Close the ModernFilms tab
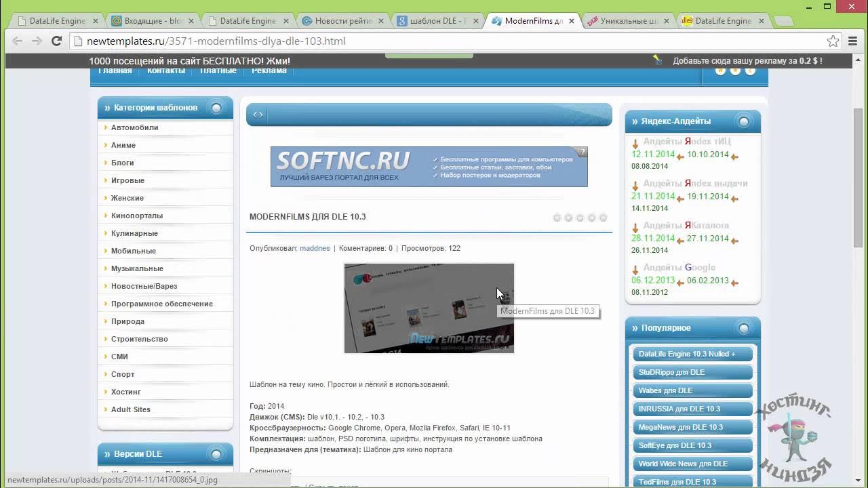Viewport: 868px width, 488px height. (572, 21)
